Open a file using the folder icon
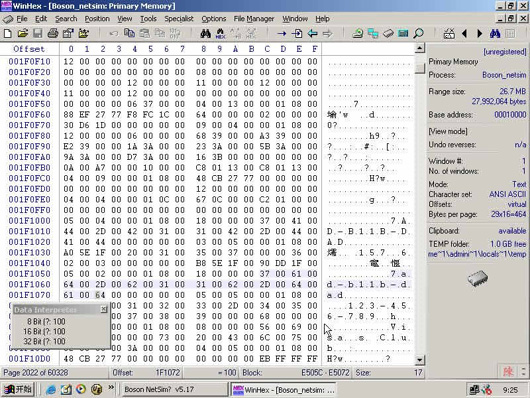 click(23, 33)
